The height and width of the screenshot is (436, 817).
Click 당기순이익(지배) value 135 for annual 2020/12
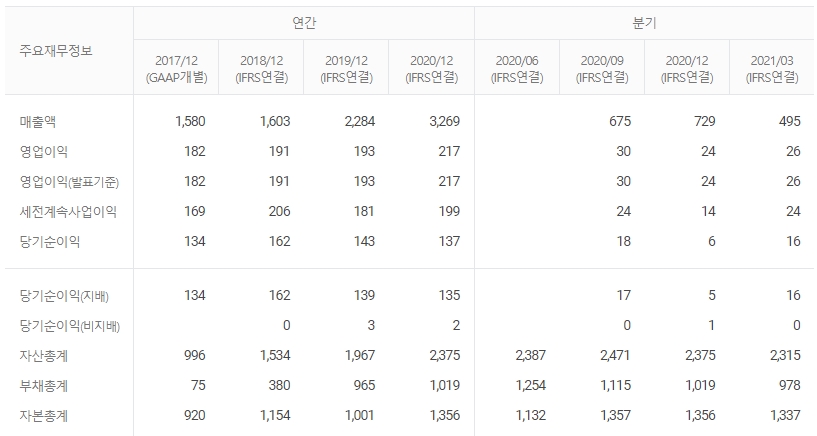pyautogui.click(x=449, y=295)
